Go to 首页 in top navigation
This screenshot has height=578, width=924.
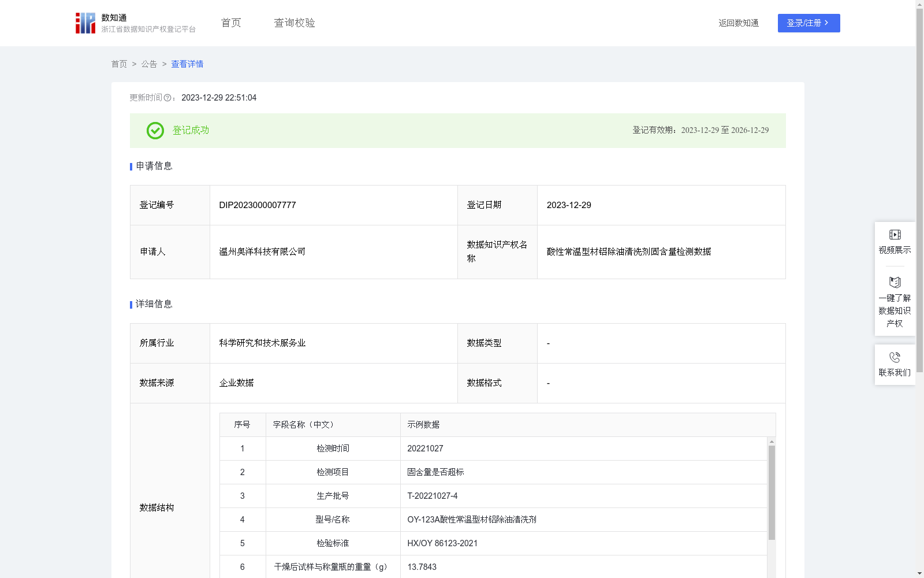point(231,23)
